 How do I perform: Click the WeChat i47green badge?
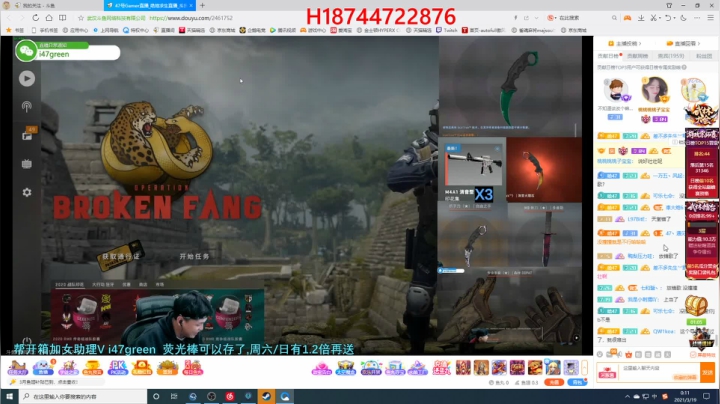click(x=68, y=50)
